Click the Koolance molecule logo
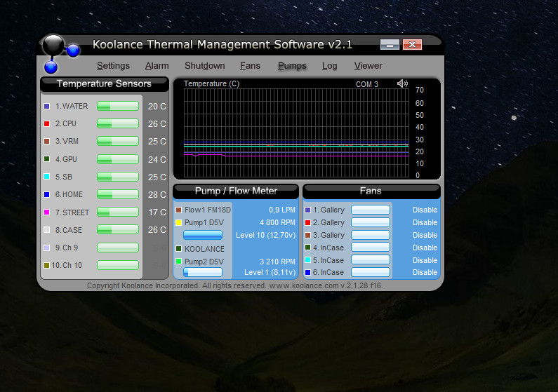The width and height of the screenshot is (558, 392). 60,53
